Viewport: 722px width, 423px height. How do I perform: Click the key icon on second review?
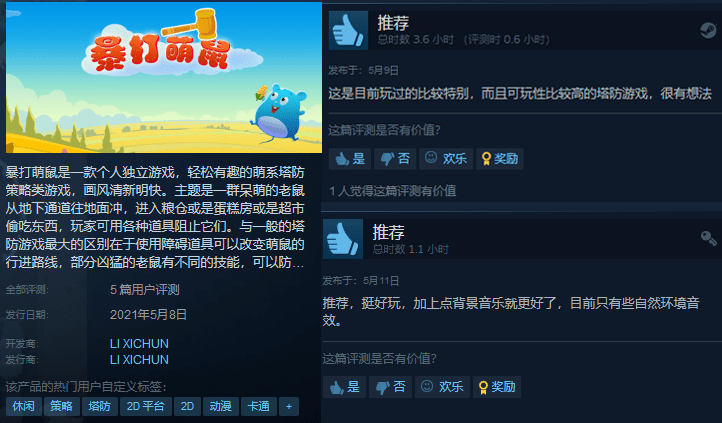[x=708, y=238]
